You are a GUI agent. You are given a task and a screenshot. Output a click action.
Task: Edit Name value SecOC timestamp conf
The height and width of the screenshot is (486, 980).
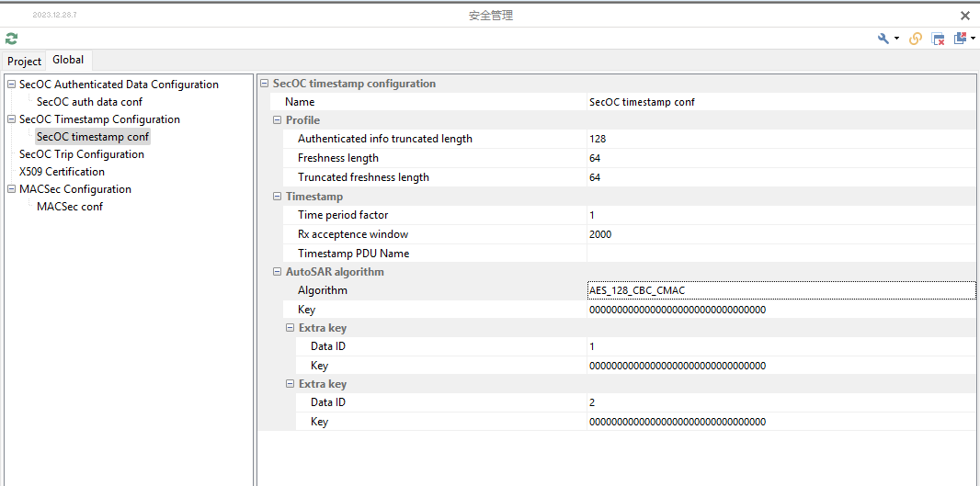click(781, 102)
